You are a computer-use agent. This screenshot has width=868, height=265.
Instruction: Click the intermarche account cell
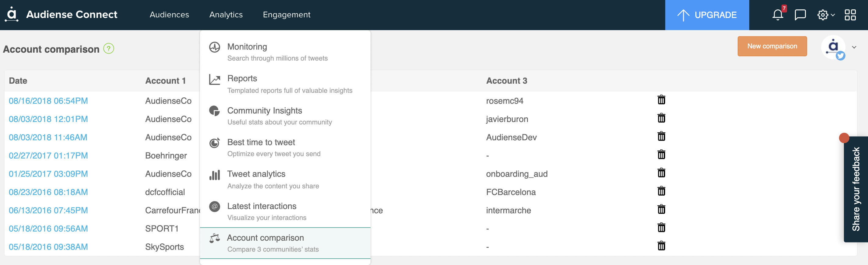pyautogui.click(x=508, y=210)
